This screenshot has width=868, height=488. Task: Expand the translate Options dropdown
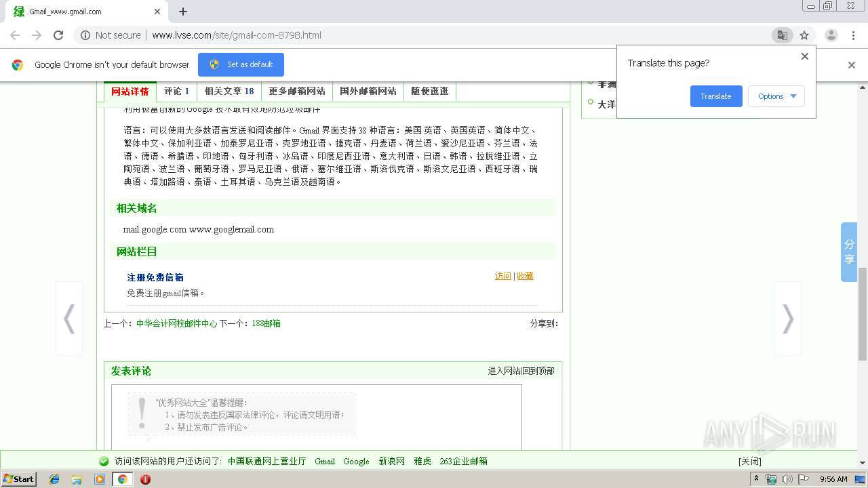[x=776, y=96]
